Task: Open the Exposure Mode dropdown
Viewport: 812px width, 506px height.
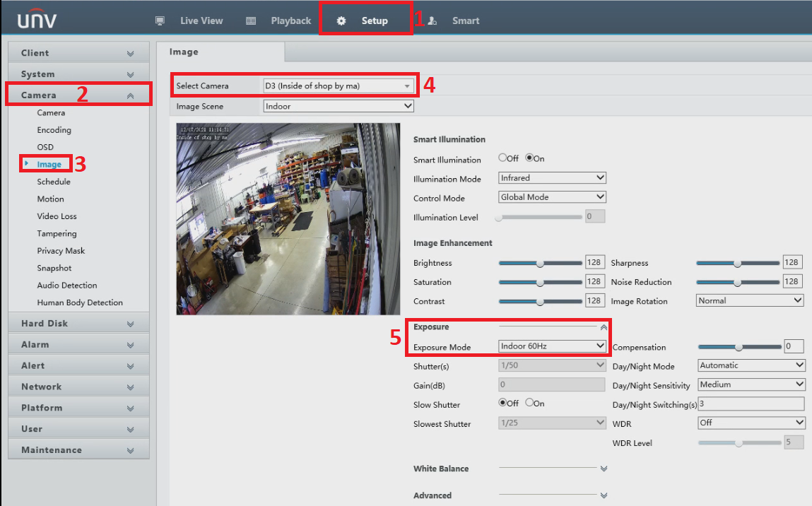Action: [552, 346]
